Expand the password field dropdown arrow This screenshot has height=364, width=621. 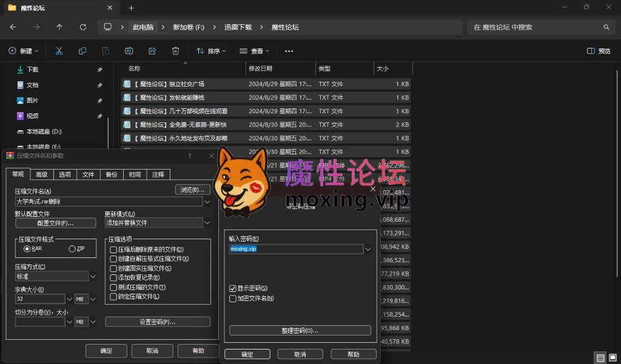[x=368, y=250]
